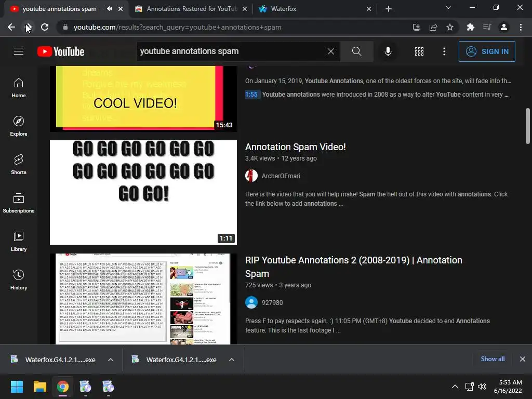Image resolution: width=532 pixels, height=399 pixels.
Task: Visit the ArcherOFmari channel name
Action: coord(281,176)
